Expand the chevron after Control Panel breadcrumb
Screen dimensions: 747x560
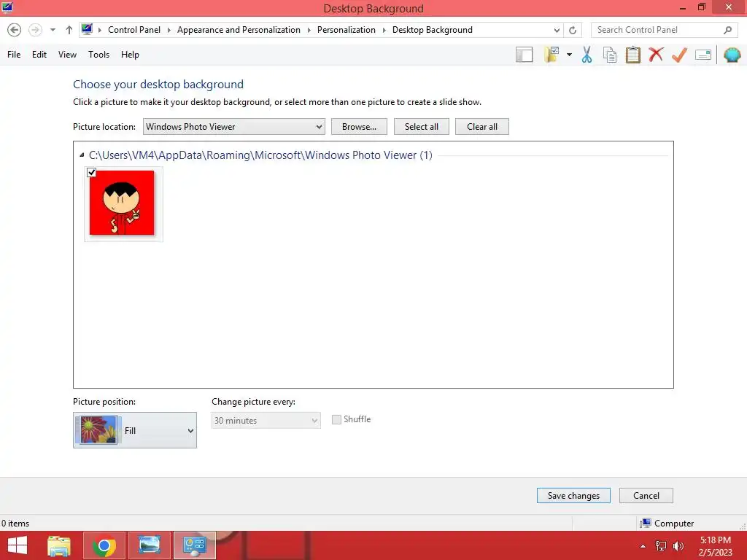tap(169, 30)
